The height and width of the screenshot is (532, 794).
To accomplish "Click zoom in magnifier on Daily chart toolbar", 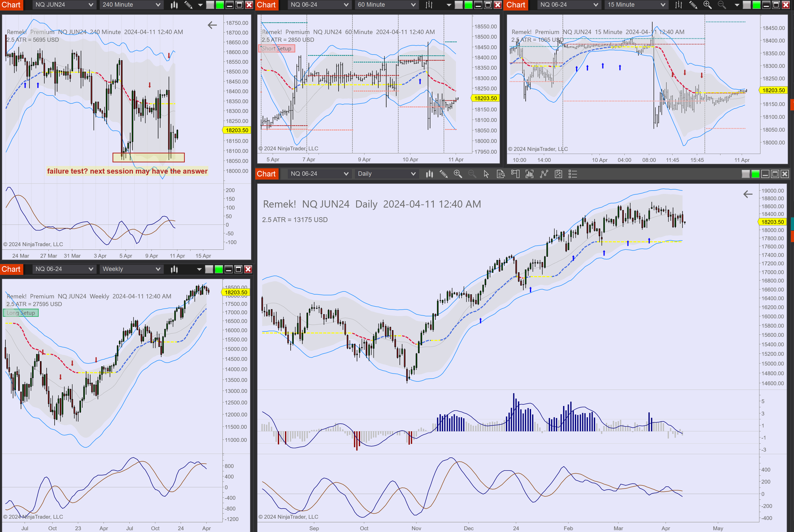I will (458, 174).
